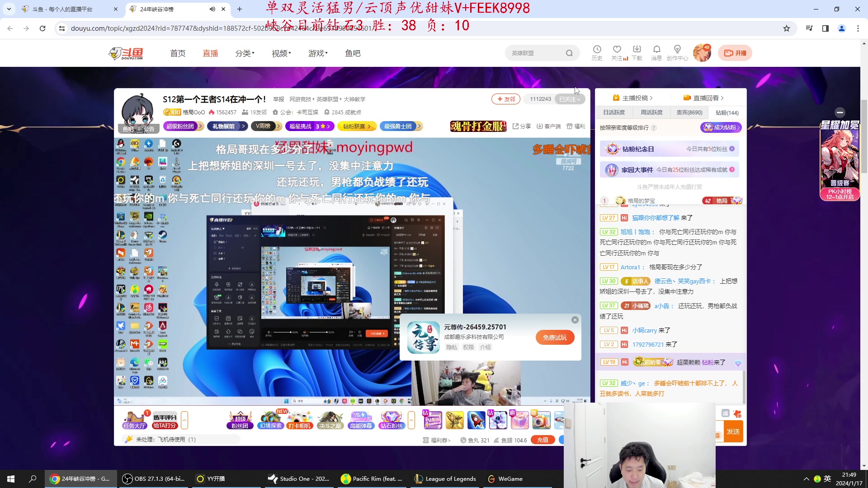The image size is (868, 488).
Task: Go to 鱼吧 menu item
Action: pos(353,53)
